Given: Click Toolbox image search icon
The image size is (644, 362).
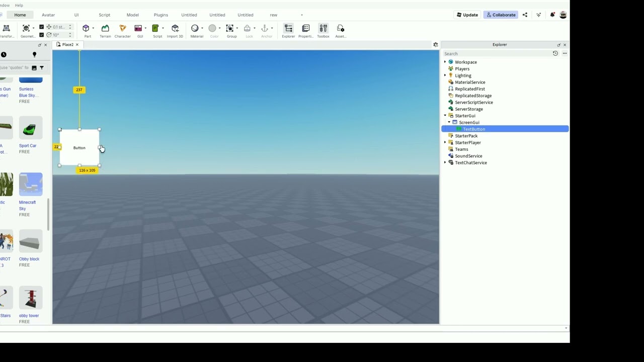Looking at the screenshot, I should click(34, 68).
